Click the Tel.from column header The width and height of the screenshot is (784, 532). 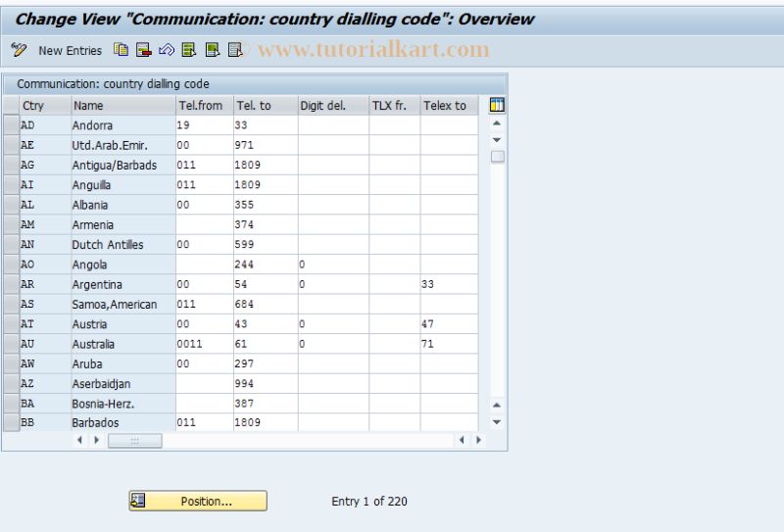tap(205, 106)
